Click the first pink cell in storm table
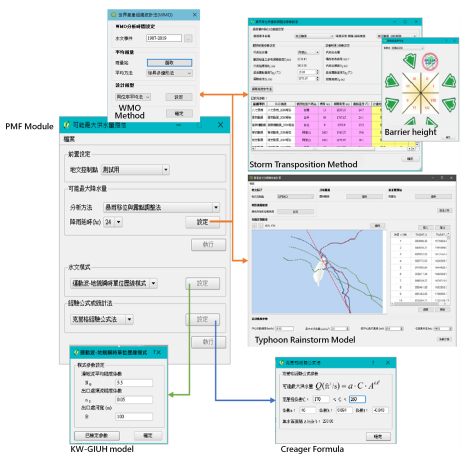 pos(307,110)
